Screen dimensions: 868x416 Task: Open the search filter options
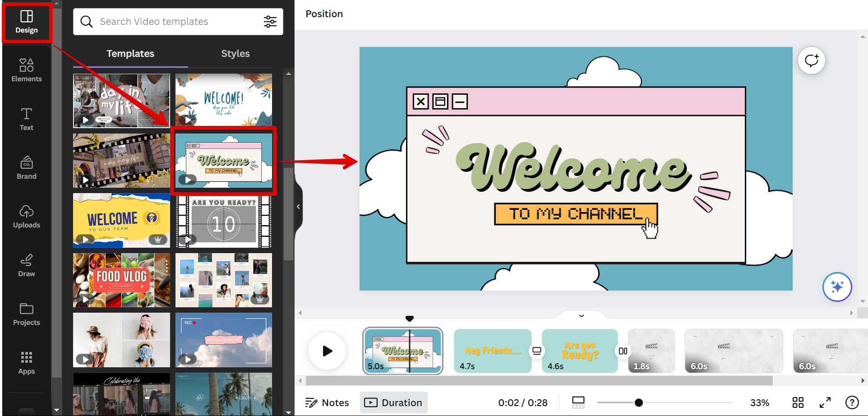click(270, 22)
